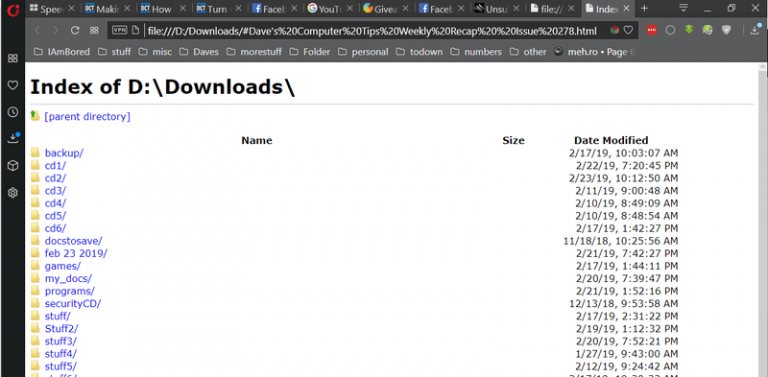768x377 pixels.
Task: Add page to bookmarks with heart icon
Action: coord(628,30)
